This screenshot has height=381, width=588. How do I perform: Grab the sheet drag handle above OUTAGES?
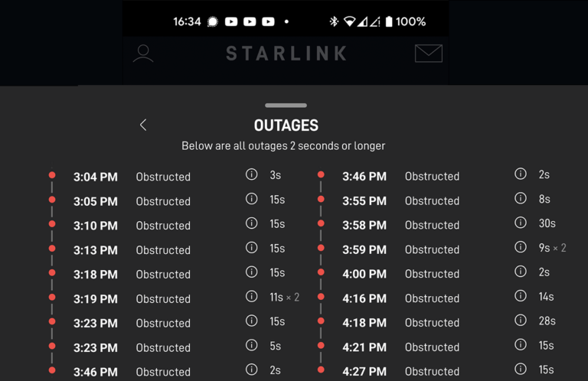(286, 105)
